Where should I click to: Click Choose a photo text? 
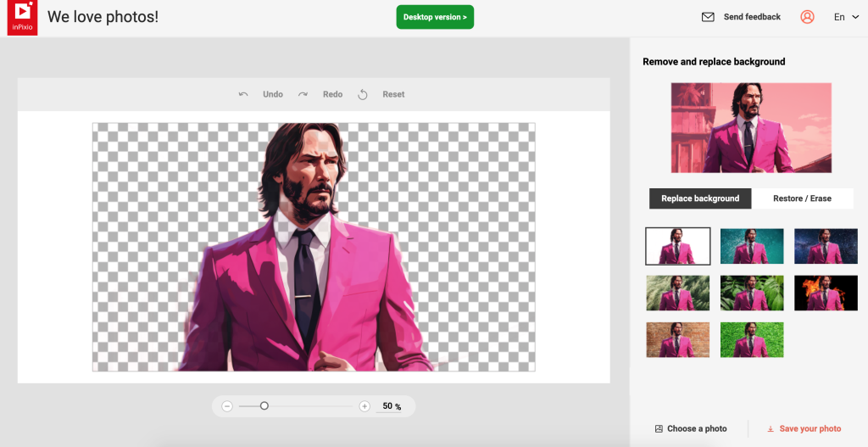697,428
